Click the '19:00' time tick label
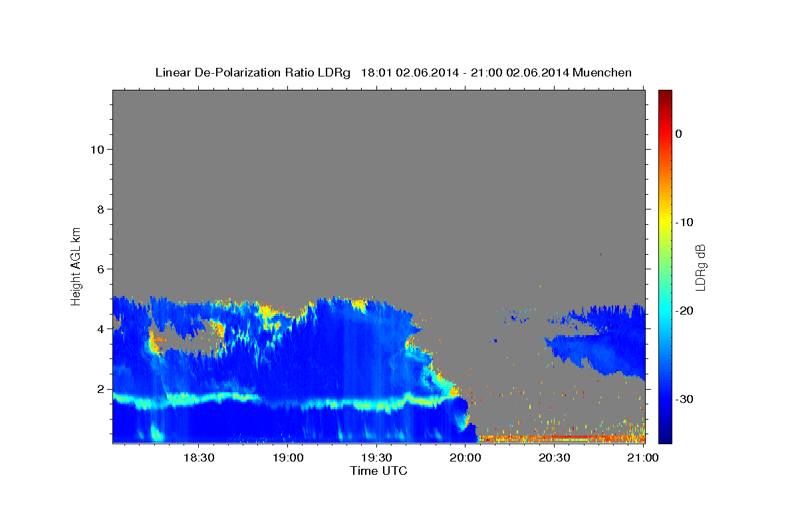The height and width of the screenshot is (532, 798). (287, 458)
